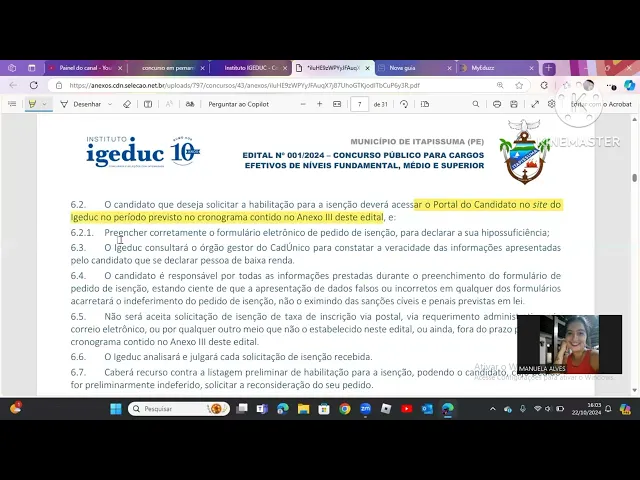Image resolution: width=640 pixels, height=480 pixels.
Task: Open the PDF search magnifier icon
Action: tap(476, 104)
